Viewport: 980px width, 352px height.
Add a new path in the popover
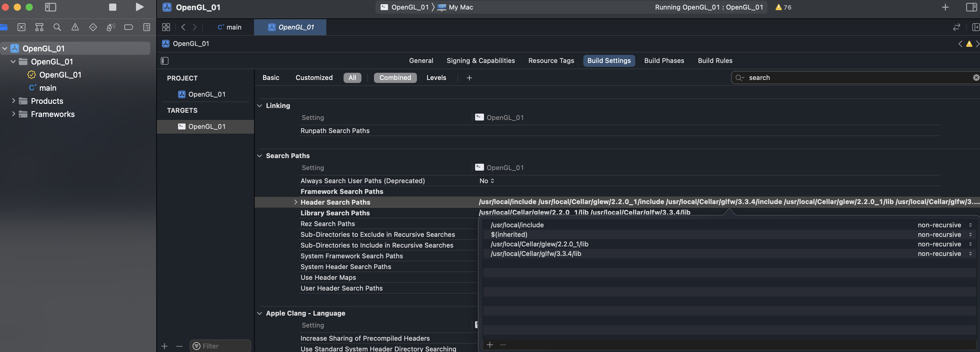coord(490,344)
